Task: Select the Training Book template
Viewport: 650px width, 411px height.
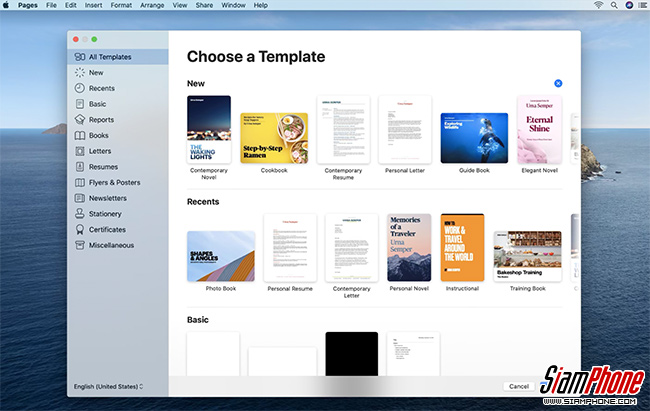Action: click(x=527, y=256)
